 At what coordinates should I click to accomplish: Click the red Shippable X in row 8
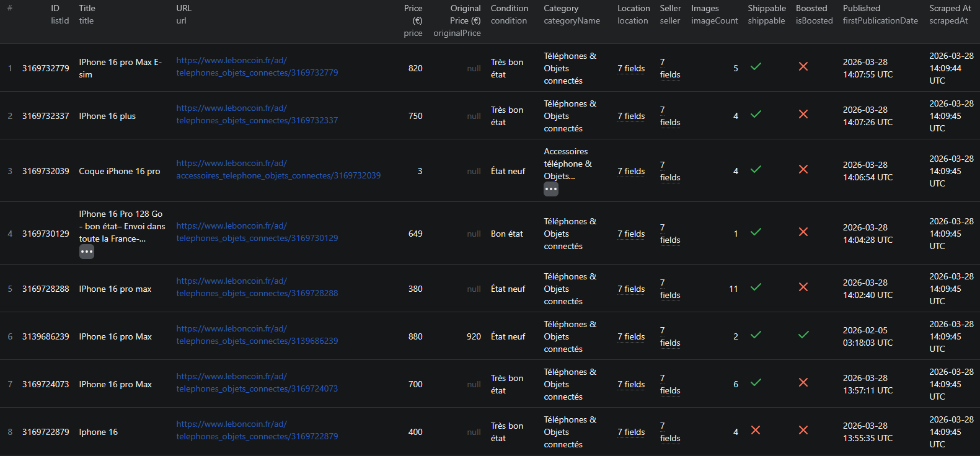[x=756, y=430]
